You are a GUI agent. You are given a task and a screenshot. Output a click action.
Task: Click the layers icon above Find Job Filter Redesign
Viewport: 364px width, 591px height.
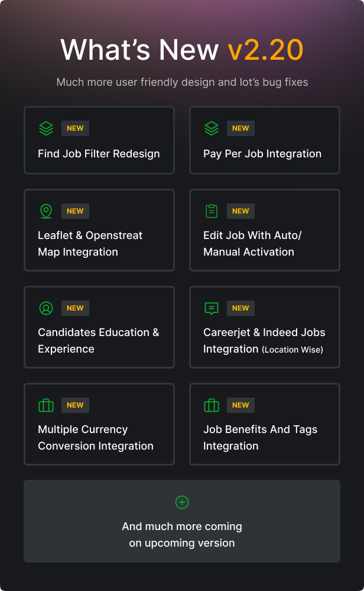click(x=46, y=128)
